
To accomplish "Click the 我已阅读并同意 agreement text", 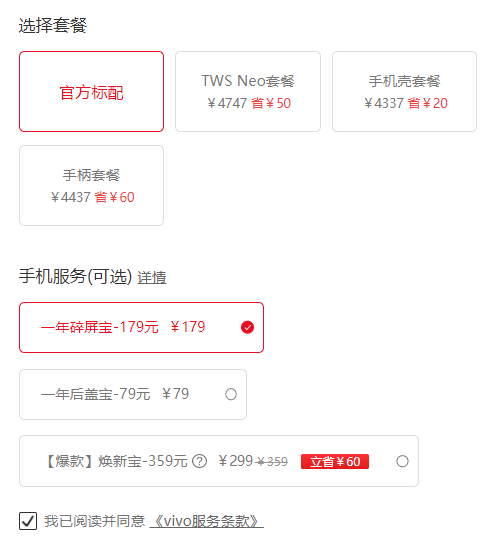I will 94,521.
